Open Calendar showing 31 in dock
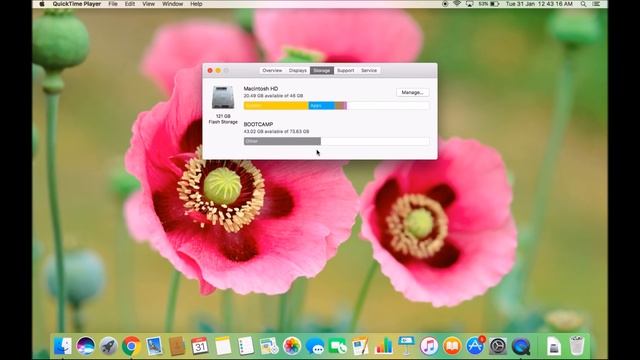 tap(200, 346)
